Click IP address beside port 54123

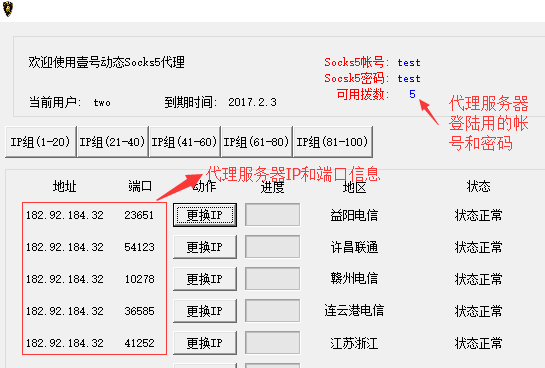pyautogui.click(x=65, y=247)
